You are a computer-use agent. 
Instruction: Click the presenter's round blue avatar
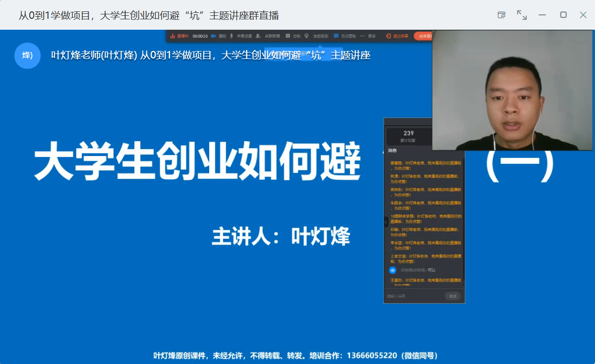(x=27, y=55)
